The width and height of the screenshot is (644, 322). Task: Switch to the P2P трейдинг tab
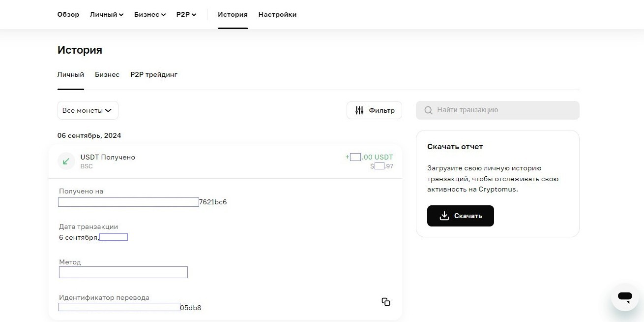[x=154, y=74]
